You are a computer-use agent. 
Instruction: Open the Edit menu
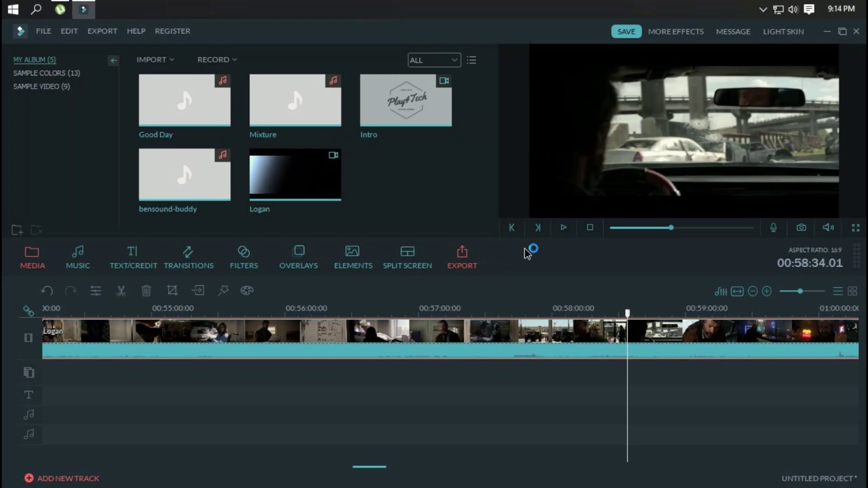coord(69,31)
